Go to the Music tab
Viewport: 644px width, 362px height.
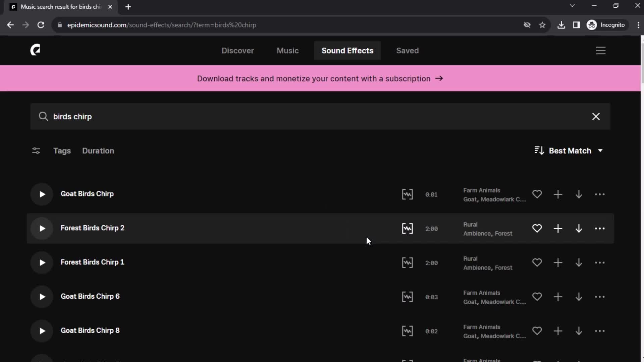288,51
